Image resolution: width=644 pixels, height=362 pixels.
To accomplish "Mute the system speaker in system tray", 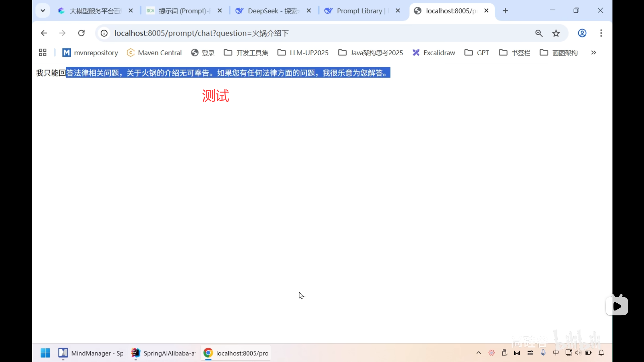I will pyautogui.click(x=578, y=353).
